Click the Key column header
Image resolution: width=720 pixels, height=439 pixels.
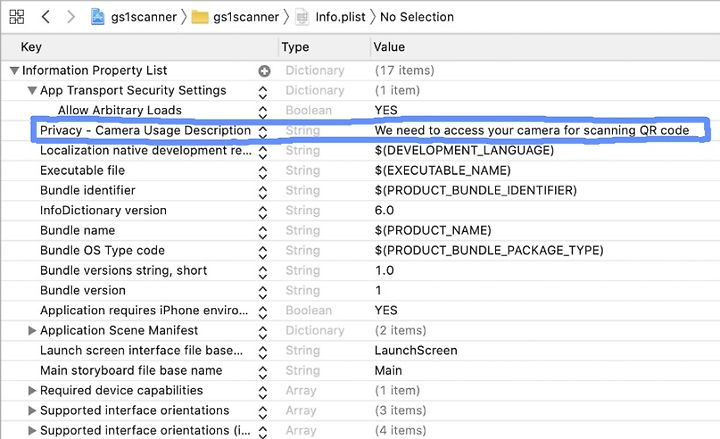point(31,47)
